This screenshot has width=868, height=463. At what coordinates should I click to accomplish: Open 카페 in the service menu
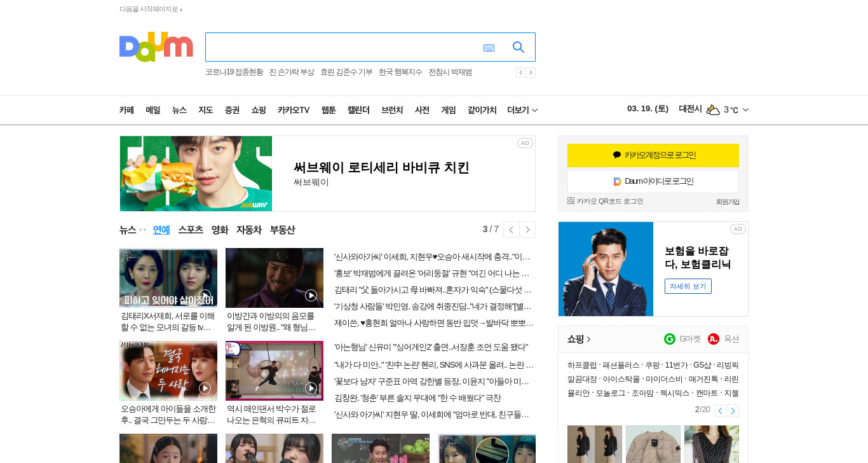click(126, 110)
